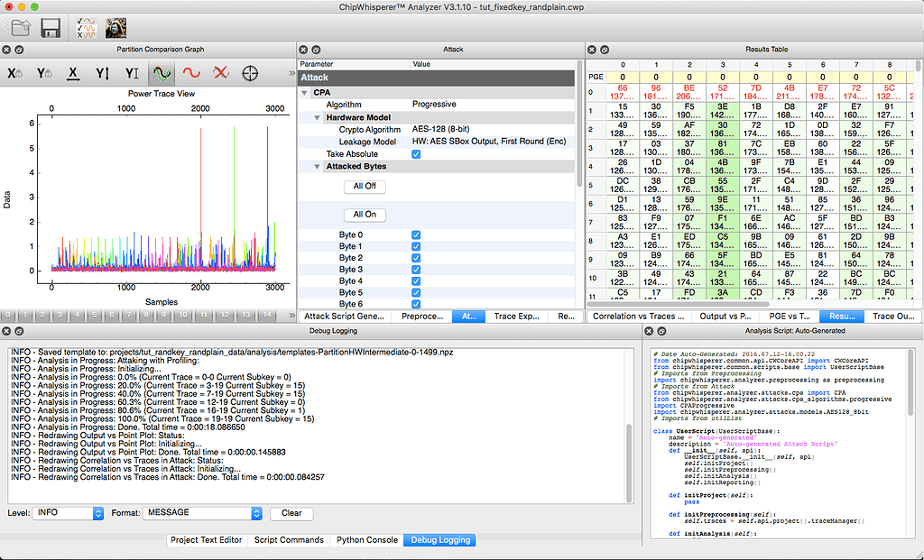Lock the X axis in Power Trace View
The image size is (924, 560).
point(14,72)
